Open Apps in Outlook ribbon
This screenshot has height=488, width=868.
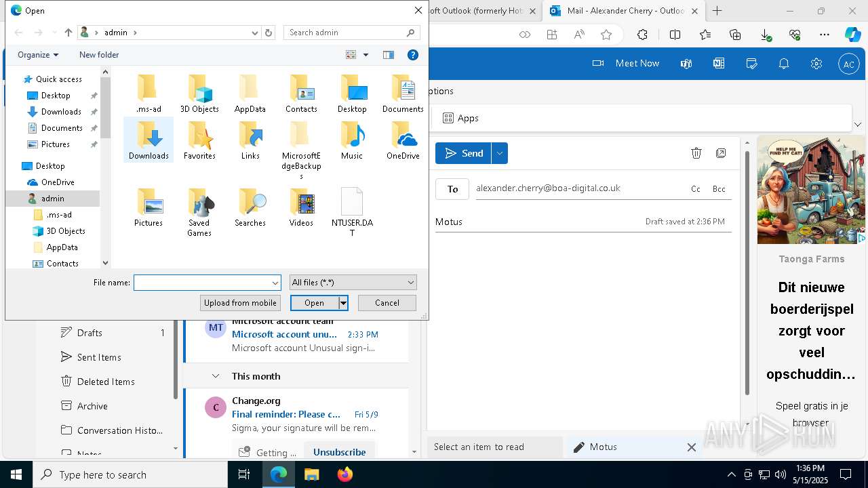pyautogui.click(x=460, y=118)
